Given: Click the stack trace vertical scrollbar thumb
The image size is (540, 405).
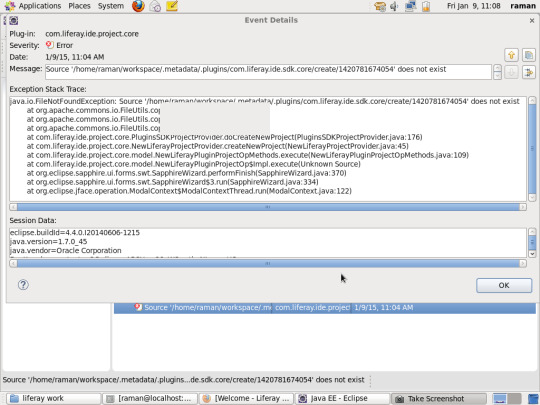Looking at the screenshot, I should (532, 149).
